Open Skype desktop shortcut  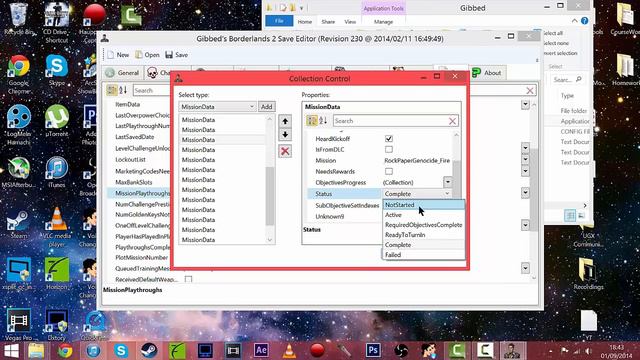[57, 70]
